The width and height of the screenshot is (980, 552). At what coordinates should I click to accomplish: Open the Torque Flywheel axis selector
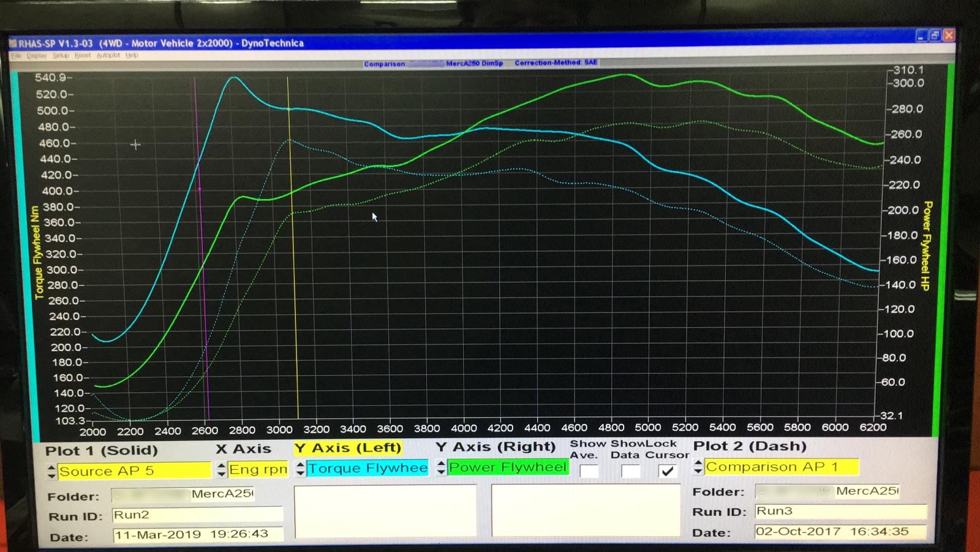click(x=367, y=469)
